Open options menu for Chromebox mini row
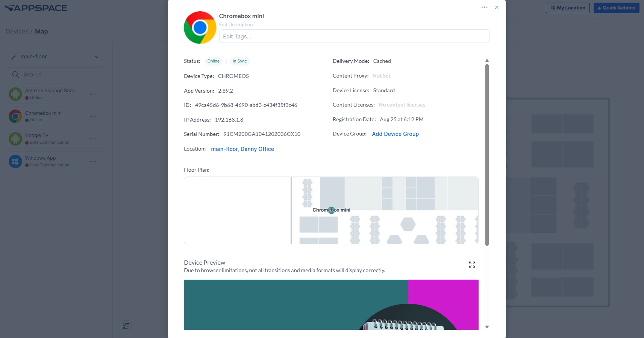The width and height of the screenshot is (644, 338). 93,117
